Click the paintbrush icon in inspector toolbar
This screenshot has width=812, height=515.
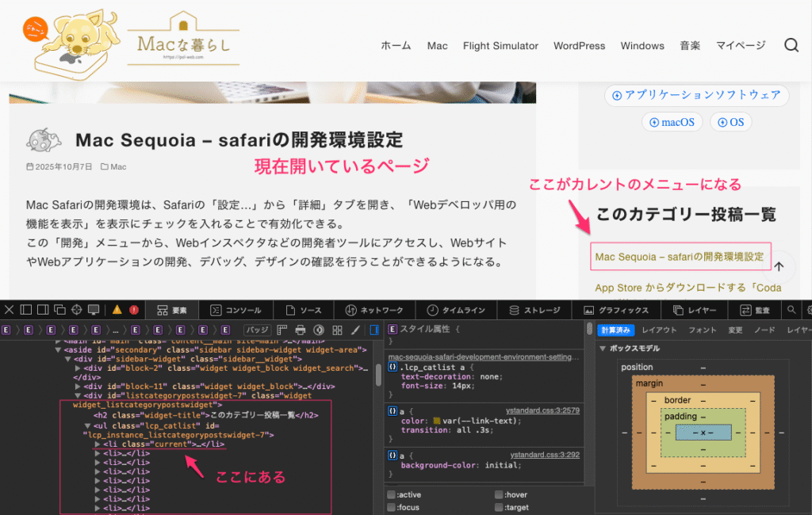355,330
